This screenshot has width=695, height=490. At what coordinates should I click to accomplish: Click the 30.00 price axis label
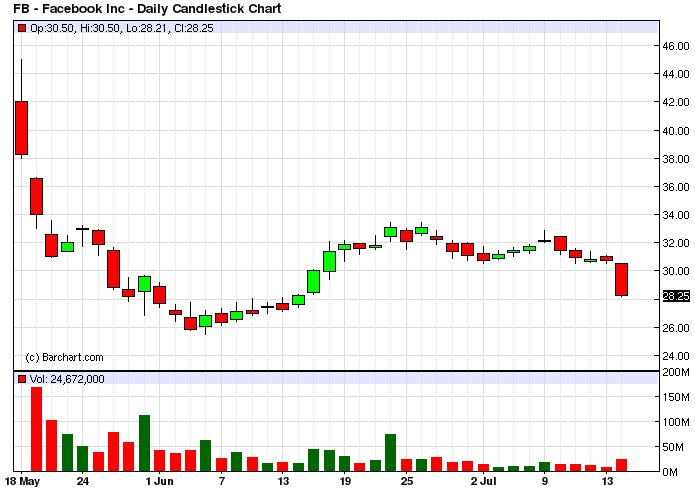[676, 271]
